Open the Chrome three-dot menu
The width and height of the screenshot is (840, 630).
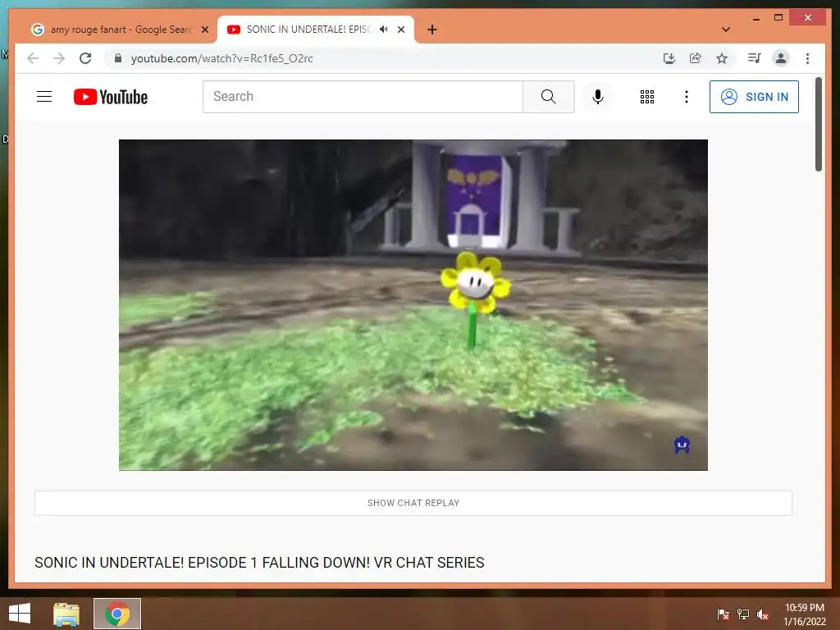tap(807, 58)
